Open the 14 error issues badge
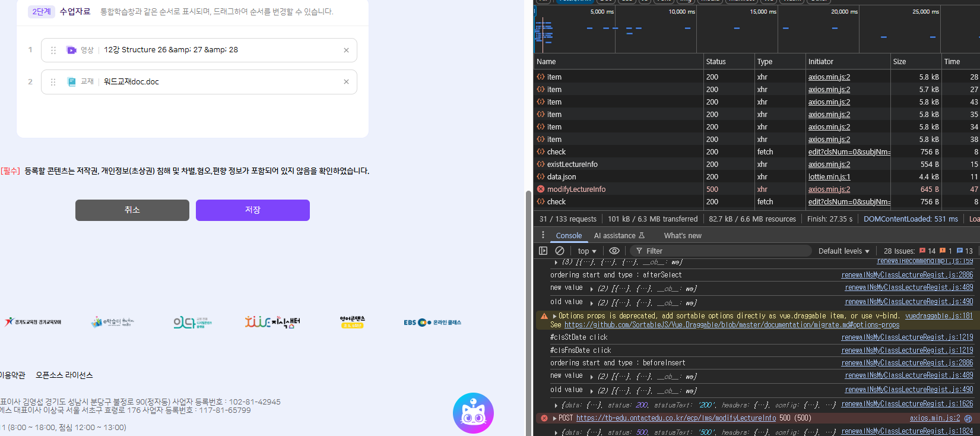The image size is (980, 436). coord(927,251)
